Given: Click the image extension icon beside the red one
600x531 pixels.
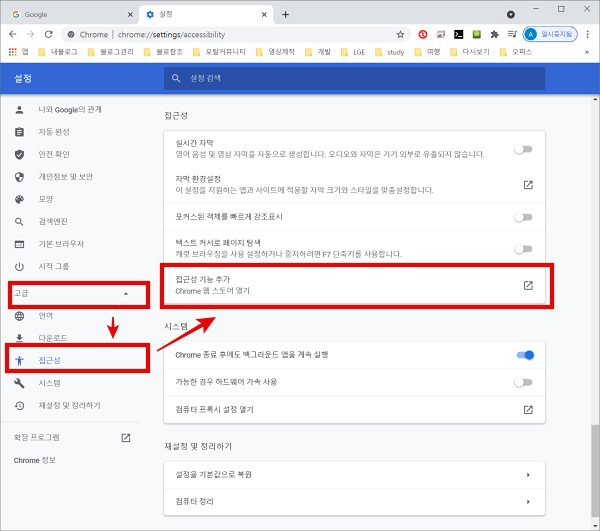Looking at the screenshot, I should point(440,34).
